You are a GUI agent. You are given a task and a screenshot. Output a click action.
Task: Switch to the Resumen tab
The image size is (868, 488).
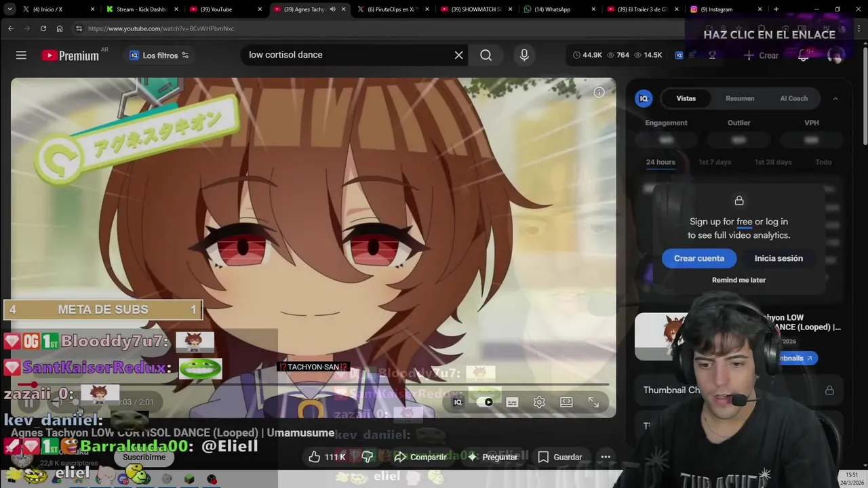740,98
